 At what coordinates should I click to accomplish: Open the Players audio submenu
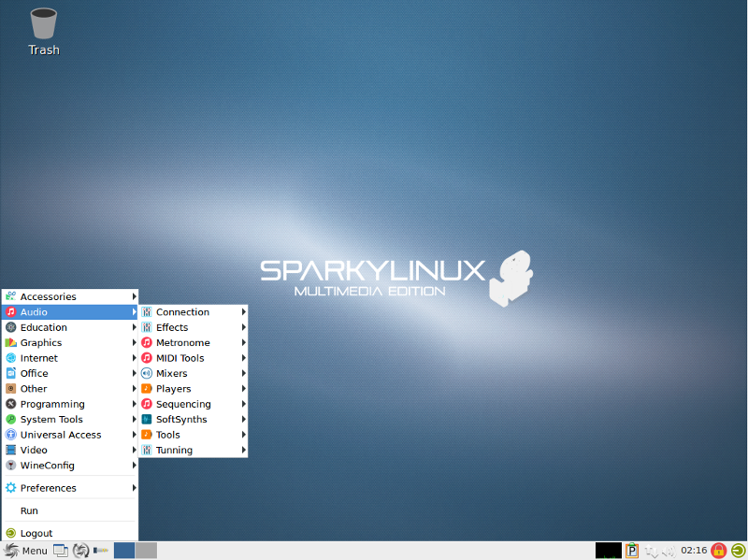[x=193, y=388]
